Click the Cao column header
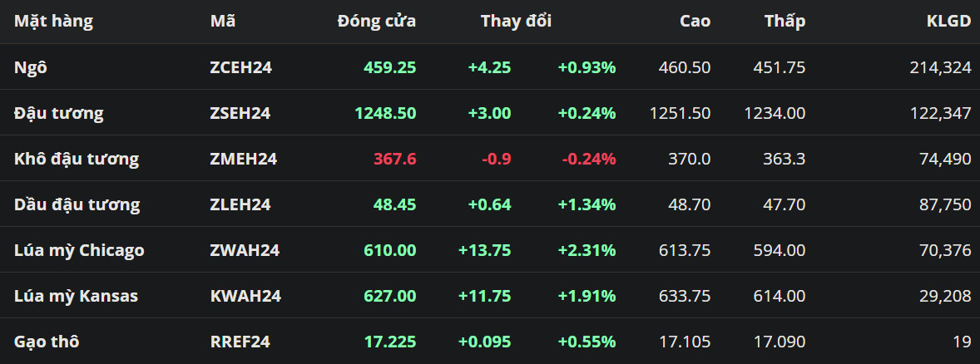The image size is (980, 364). coord(695,22)
